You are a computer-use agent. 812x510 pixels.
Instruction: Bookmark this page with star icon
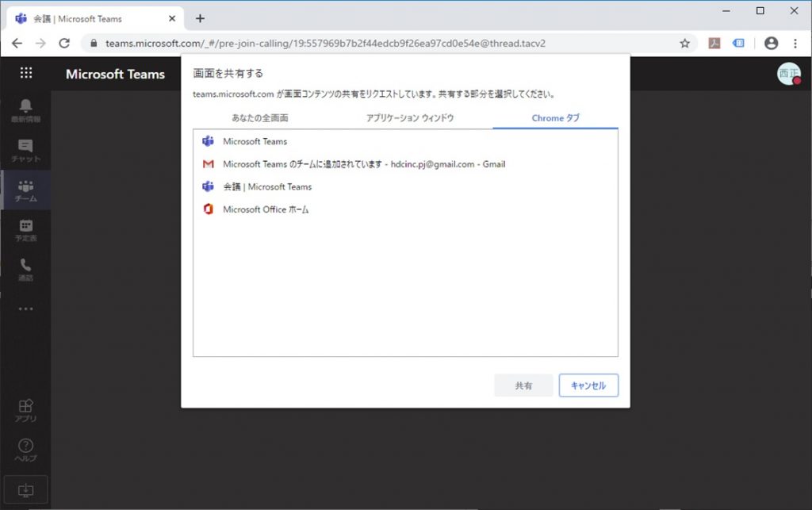click(x=684, y=44)
